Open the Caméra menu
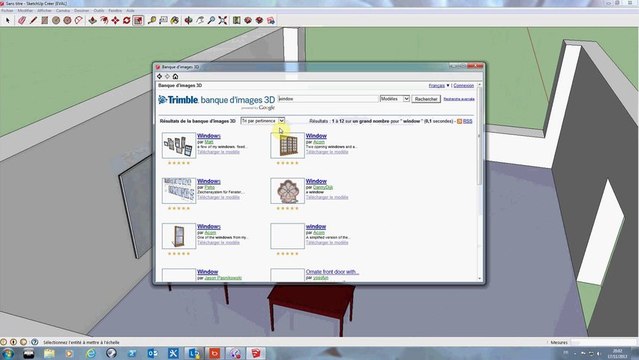This screenshot has height=360, width=639. (63, 11)
